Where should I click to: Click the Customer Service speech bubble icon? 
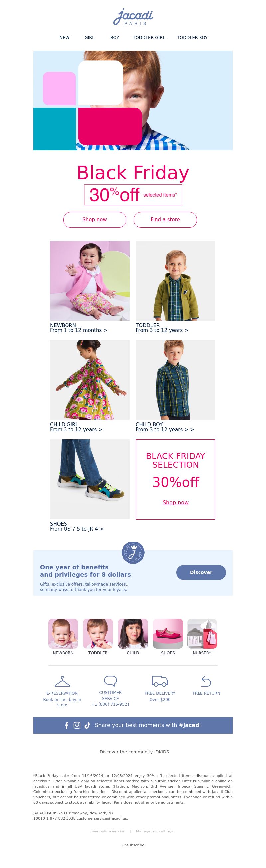110,681
